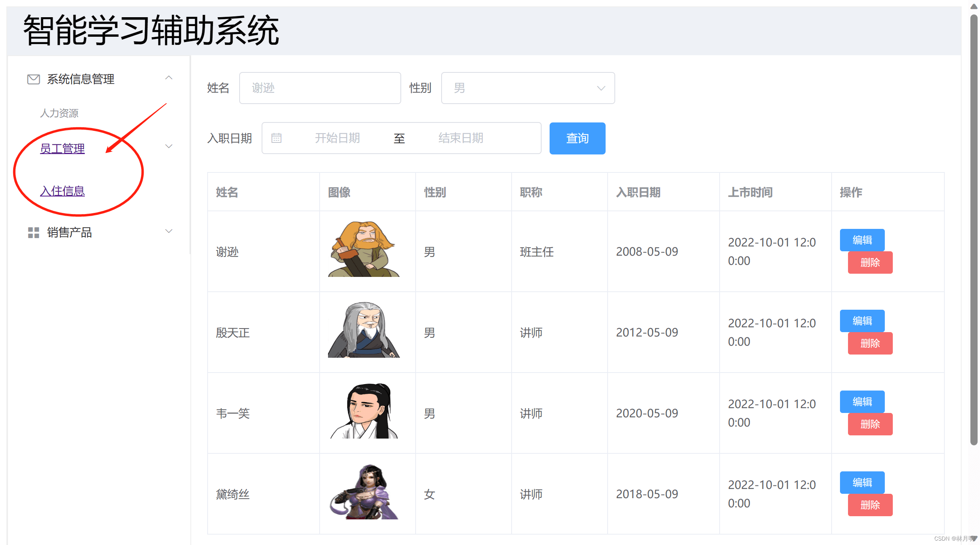Expand the 员工管理 submenu chevron
The height and width of the screenshot is (545, 980).
(169, 146)
